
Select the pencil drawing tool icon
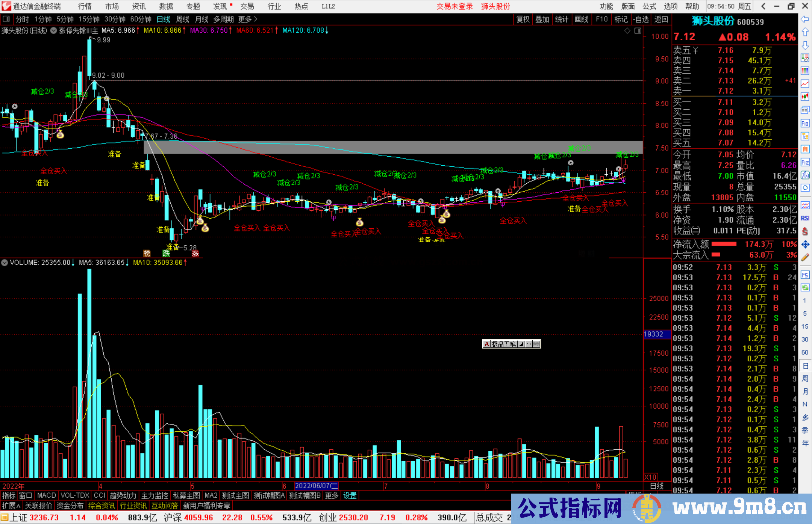tap(805, 258)
